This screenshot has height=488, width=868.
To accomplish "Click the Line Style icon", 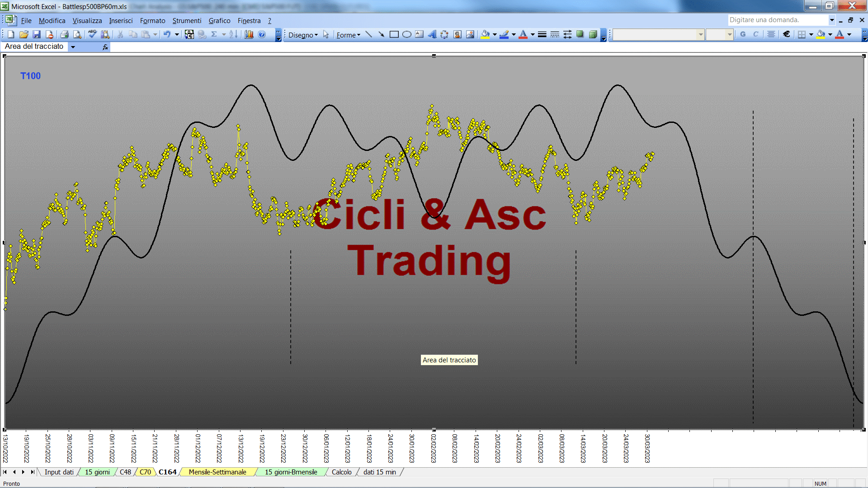I will point(542,34).
